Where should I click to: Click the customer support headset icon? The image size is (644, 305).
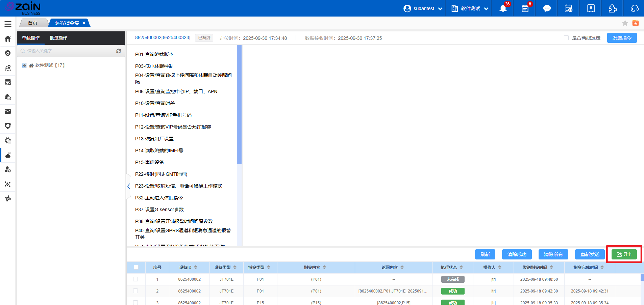coord(635,8)
